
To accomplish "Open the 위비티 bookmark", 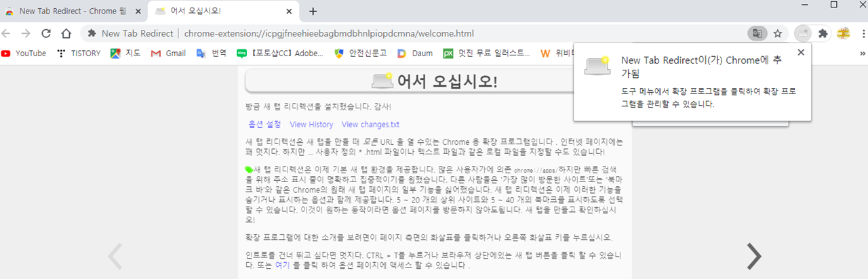I will [556, 53].
